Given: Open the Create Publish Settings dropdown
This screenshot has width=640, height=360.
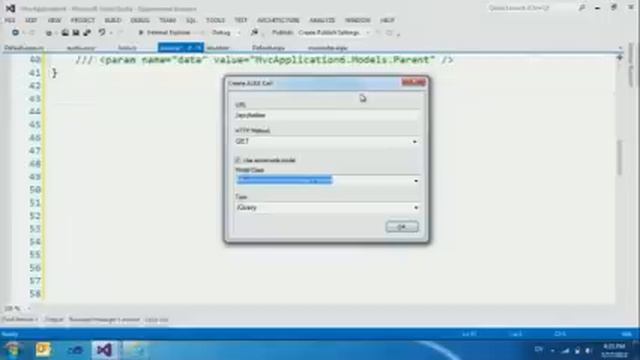Looking at the screenshot, I should coord(333,33).
